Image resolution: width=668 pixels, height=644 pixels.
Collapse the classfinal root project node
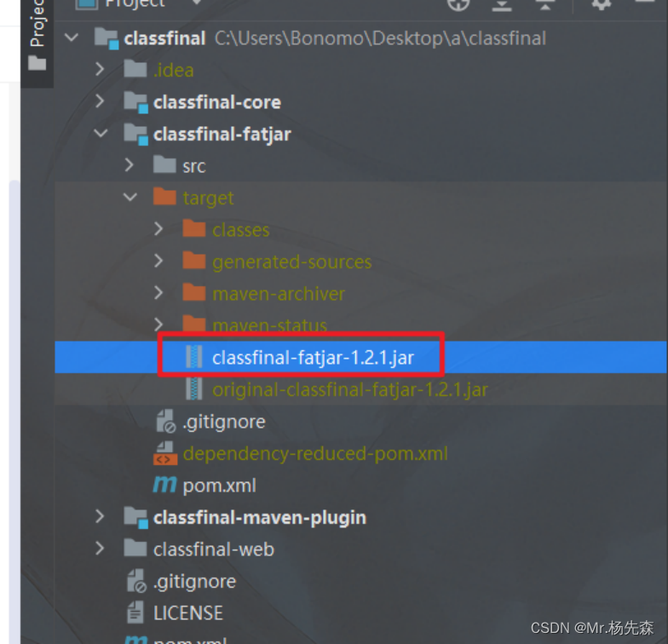coord(72,37)
